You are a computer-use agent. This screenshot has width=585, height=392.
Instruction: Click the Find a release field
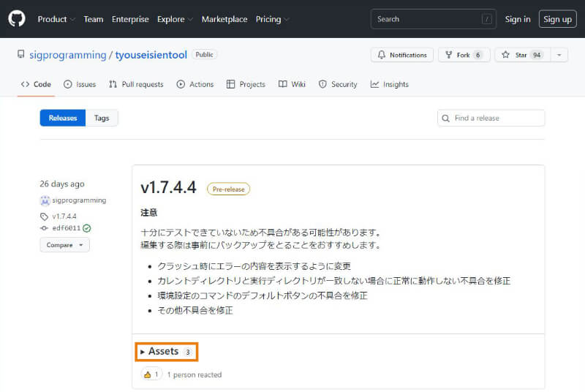click(491, 118)
